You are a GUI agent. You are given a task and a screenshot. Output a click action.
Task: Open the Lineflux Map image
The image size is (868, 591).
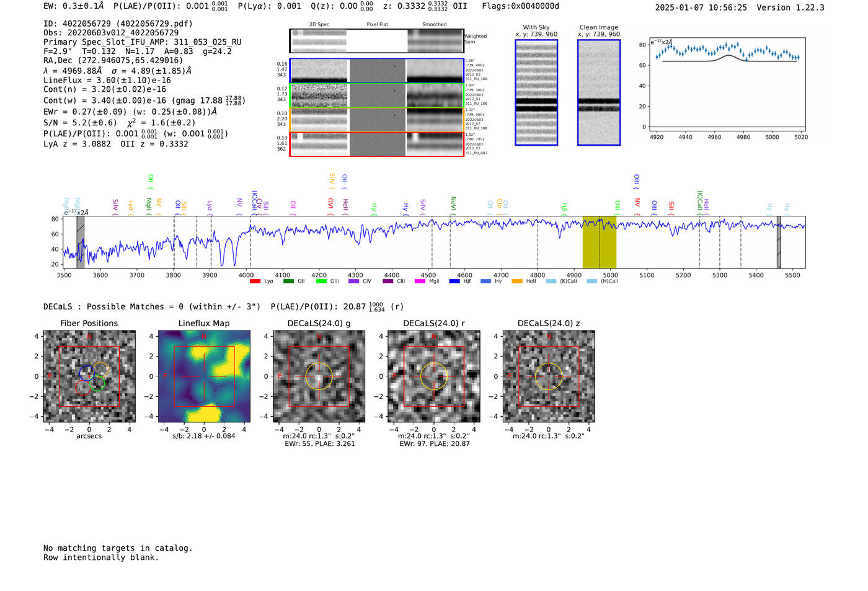pos(204,376)
